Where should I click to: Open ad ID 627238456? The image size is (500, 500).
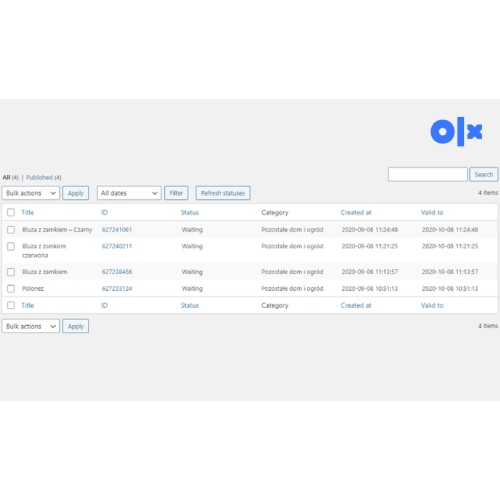[x=117, y=272]
